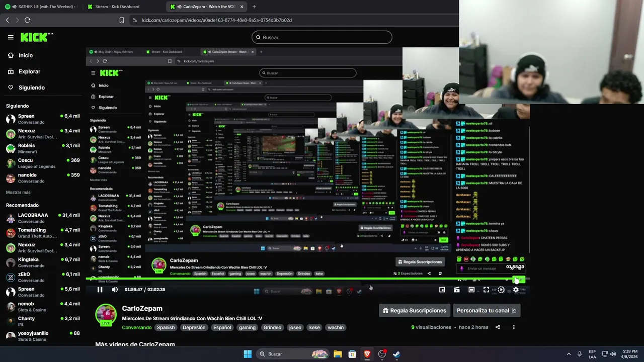Reload the current page

(x=27, y=20)
